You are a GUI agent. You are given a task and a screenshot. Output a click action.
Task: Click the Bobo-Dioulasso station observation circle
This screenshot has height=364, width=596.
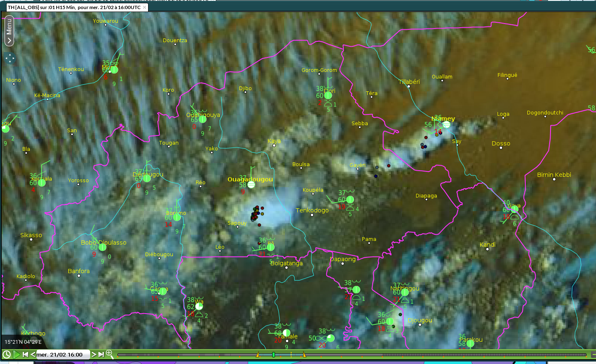click(103, 247)
